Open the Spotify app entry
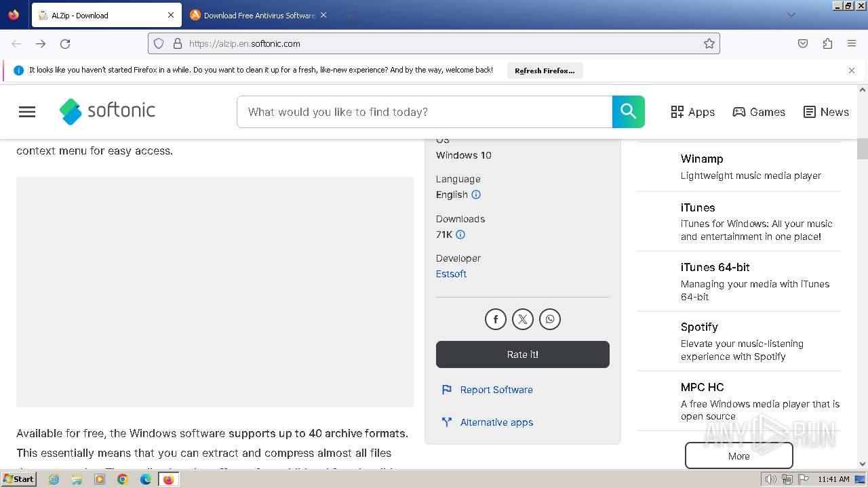The width and height of the screenshot is (868, 488). [x=739, y=342]
